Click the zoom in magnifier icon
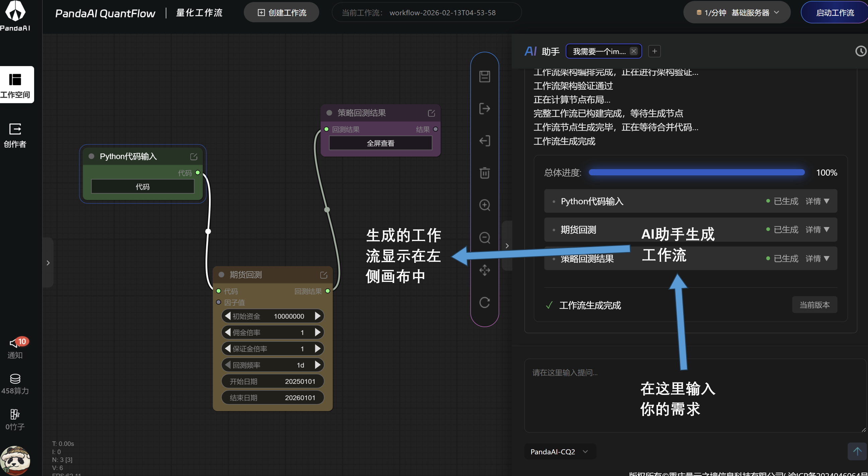 click(485, 205)
